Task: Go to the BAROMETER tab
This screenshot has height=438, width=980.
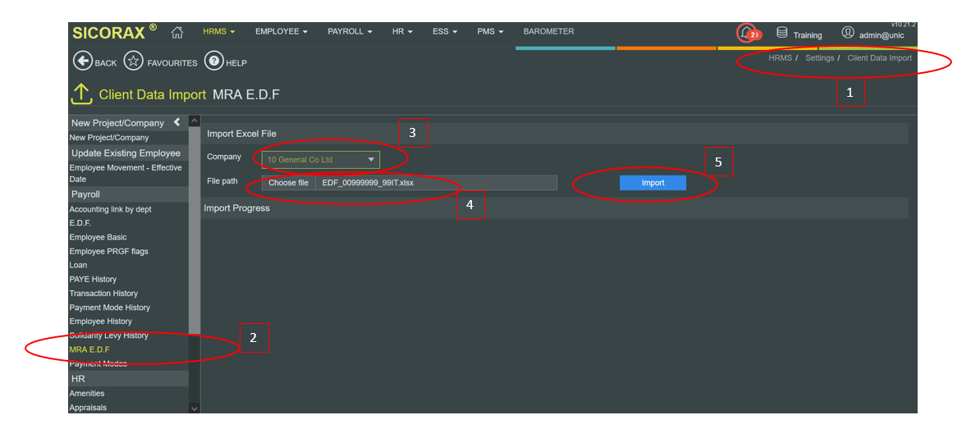Action: pos(548,32)
